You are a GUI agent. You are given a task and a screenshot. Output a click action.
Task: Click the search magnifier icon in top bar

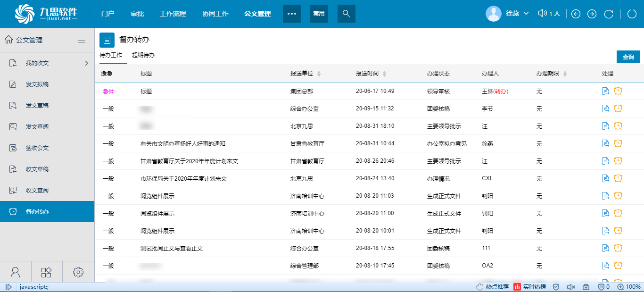(346, 14)
